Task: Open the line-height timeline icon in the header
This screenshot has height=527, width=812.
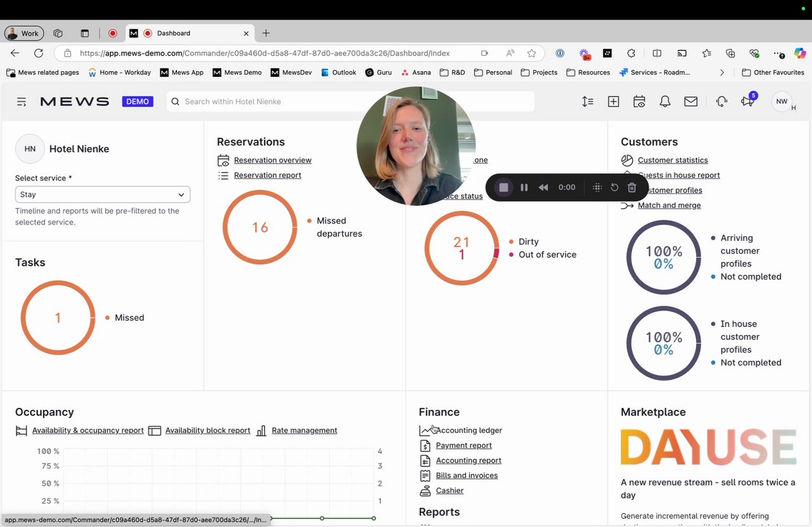Action: click(587, 101)
